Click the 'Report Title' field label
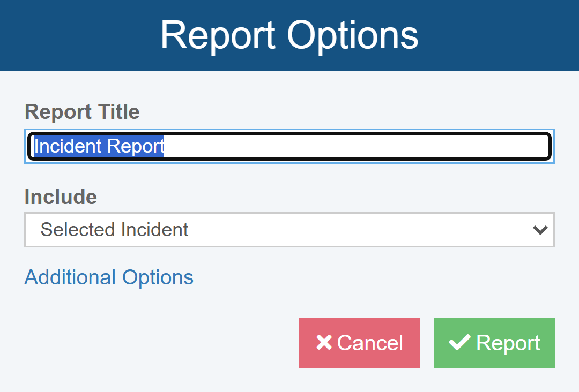The width and height of the screenshot is (579, 392). point(82,112)
